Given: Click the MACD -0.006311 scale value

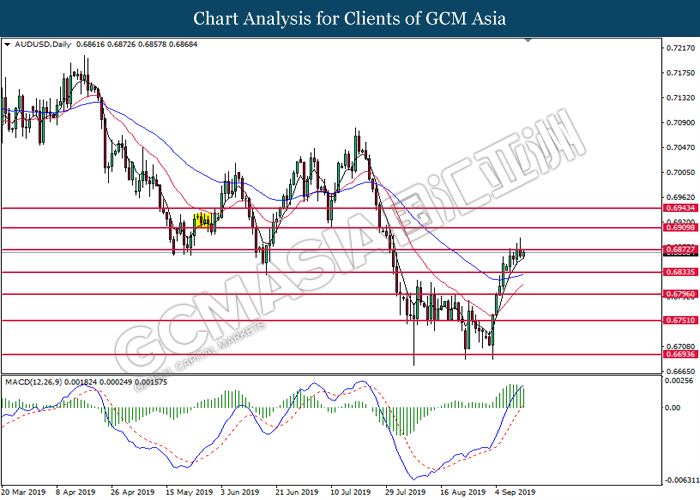Looking at the screenshot, I should pos(680,480).
